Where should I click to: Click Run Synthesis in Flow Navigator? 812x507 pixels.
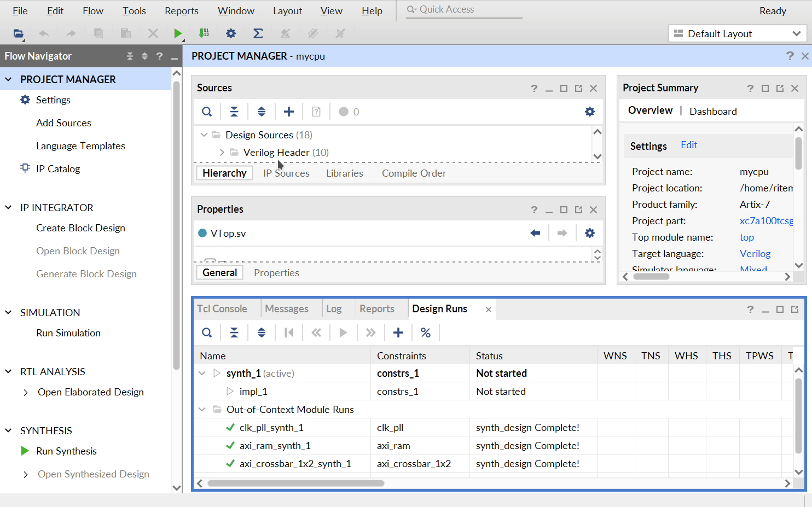click(66, 451)
